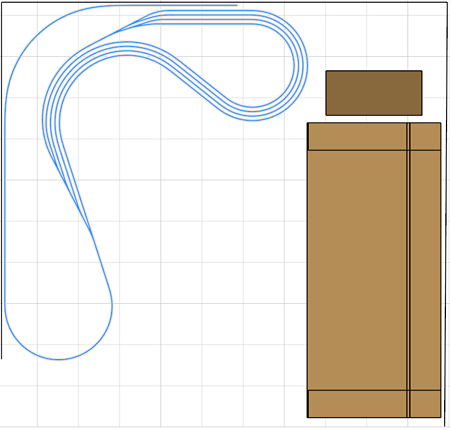Select the top room wall line
Image resolution: width=450 pixels, height=430 pixels.
click(225, 2)
